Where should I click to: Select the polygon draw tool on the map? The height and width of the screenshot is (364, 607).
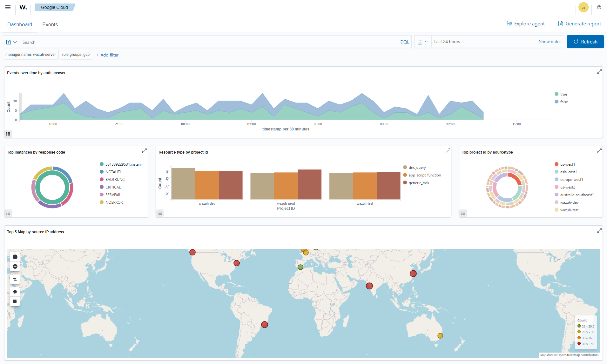15,291
